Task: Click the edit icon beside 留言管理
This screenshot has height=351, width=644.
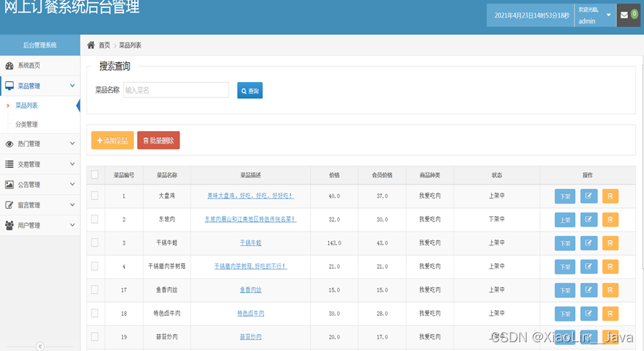Action: tap(9, 204)
